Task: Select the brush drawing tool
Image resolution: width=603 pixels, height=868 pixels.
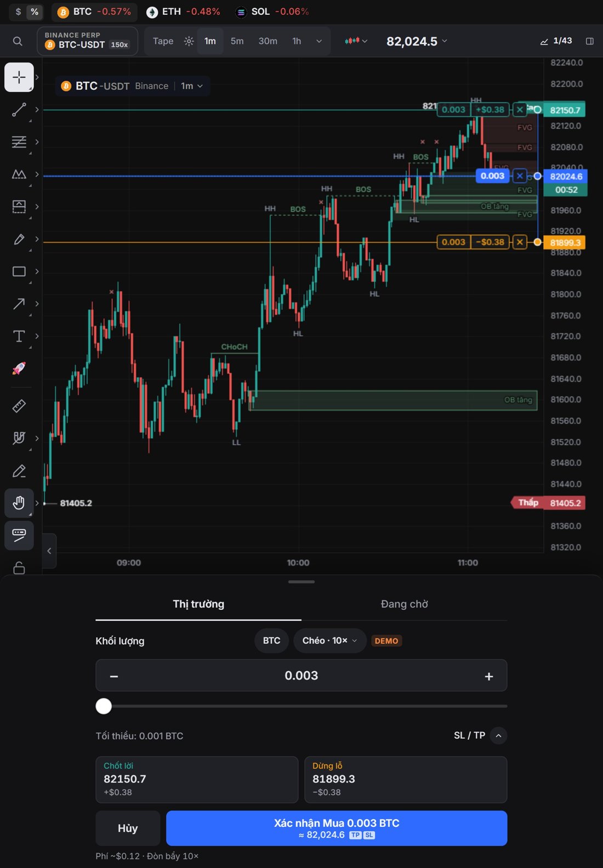Action: coord(19,239)
